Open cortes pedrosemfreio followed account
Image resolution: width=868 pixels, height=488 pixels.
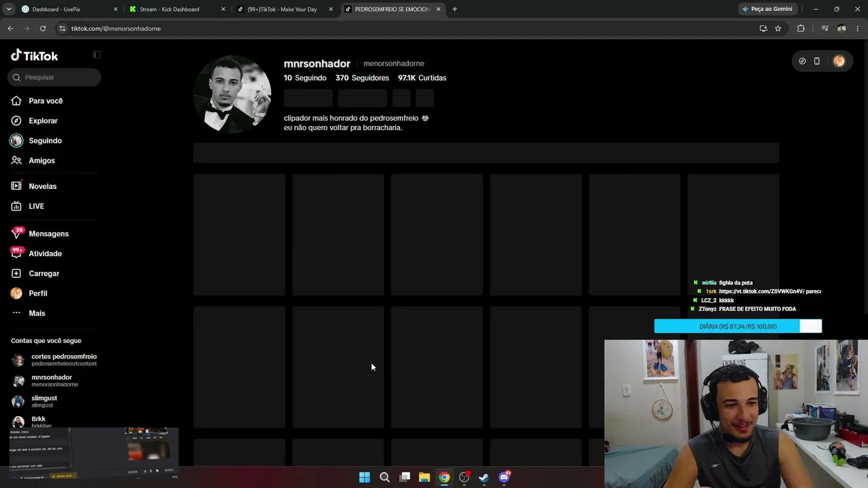pos(54,360)
